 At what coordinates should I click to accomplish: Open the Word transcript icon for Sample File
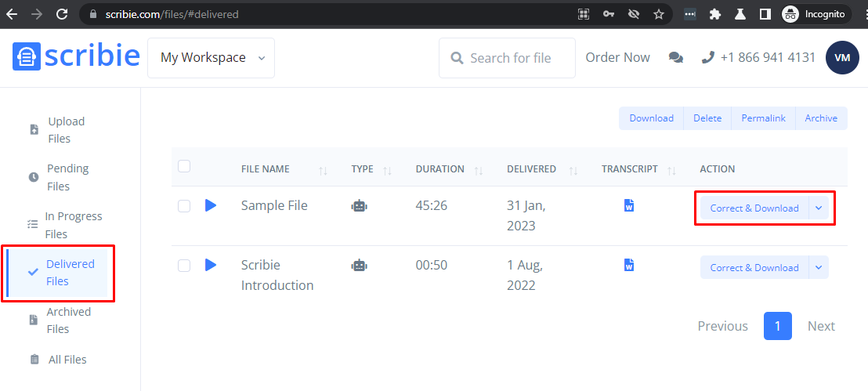pos(629,205)
